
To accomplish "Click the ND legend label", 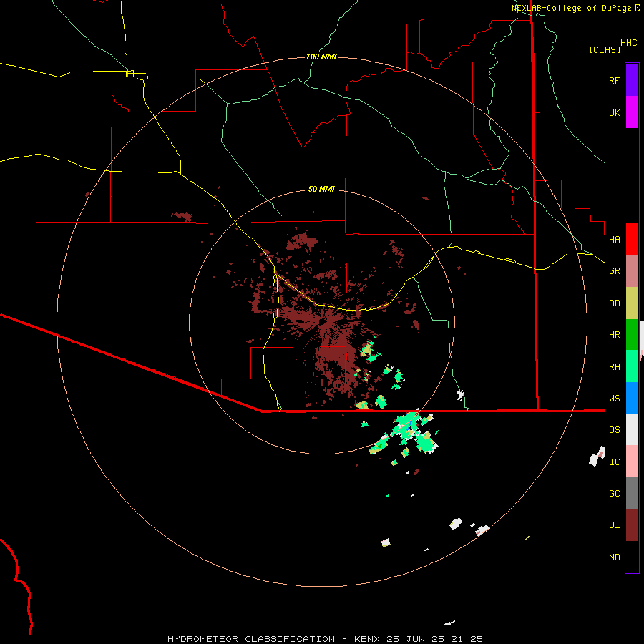I will (614, 557).
